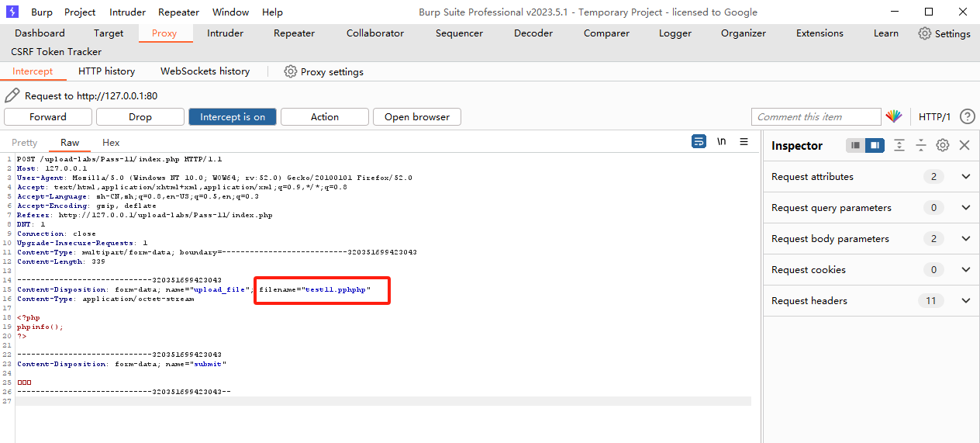This screenshot has height=443, width=980.
Task: Click the Inspector panel title
Action: click(797, 146)
